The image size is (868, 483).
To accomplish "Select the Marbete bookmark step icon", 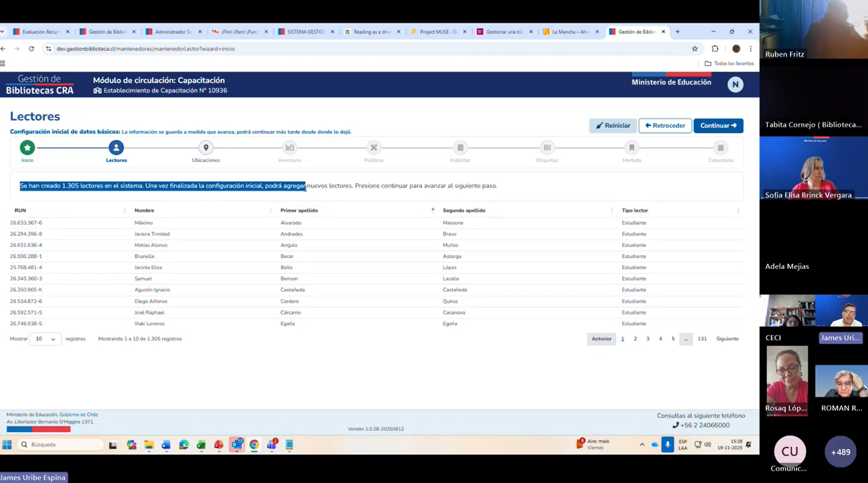I will click(x=632, y=147).
